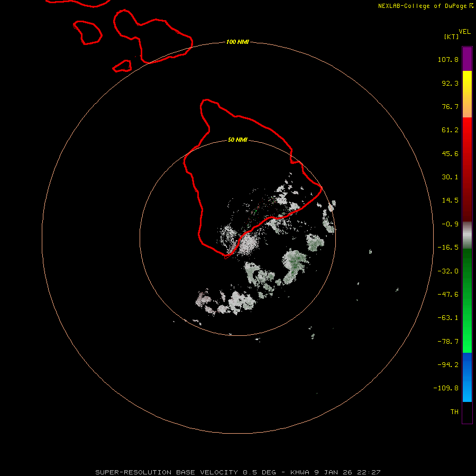Image resolution: width=476 pixels, height=476 pixels.
Task: Click the -32.0 velocity scale value
Action: pos(448,271)
